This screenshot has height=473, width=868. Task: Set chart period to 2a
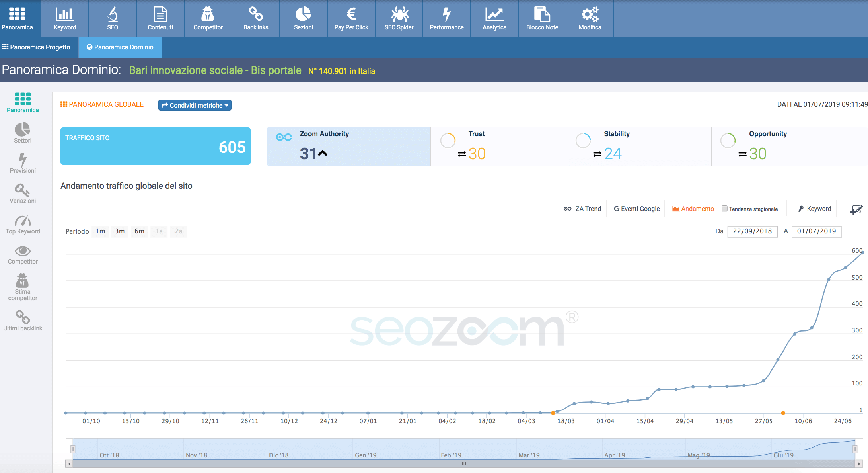pyautogui.click(x=179, y=231)
